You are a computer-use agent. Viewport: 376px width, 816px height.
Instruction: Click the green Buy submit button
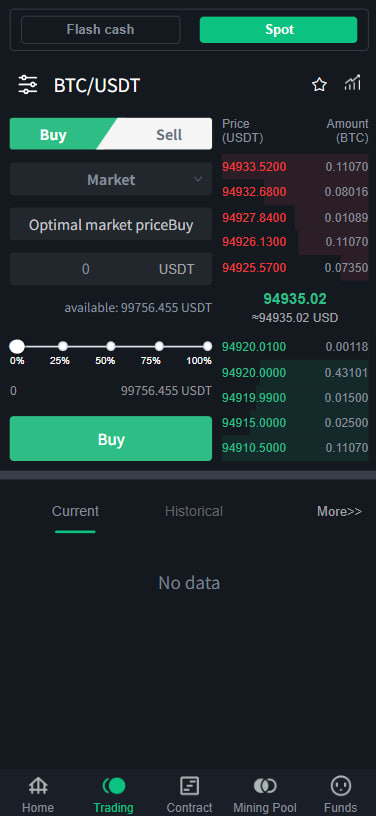tap(111, 439)
